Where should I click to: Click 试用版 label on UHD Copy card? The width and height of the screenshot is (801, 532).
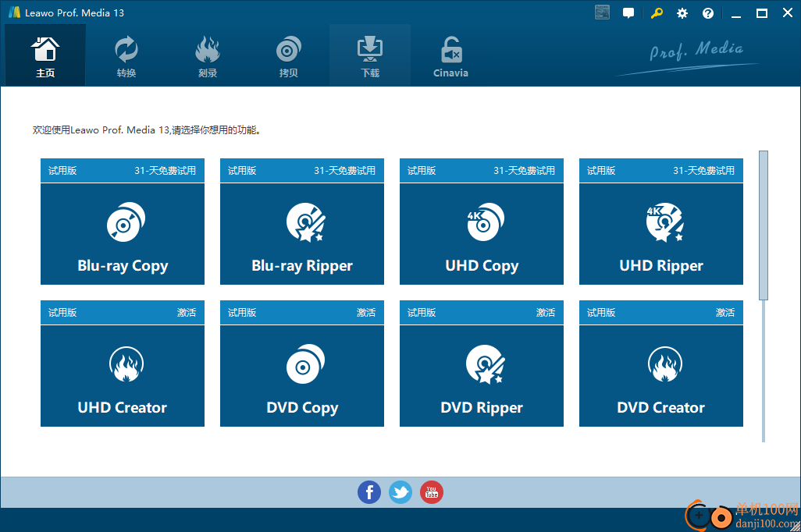click(422, 171)
